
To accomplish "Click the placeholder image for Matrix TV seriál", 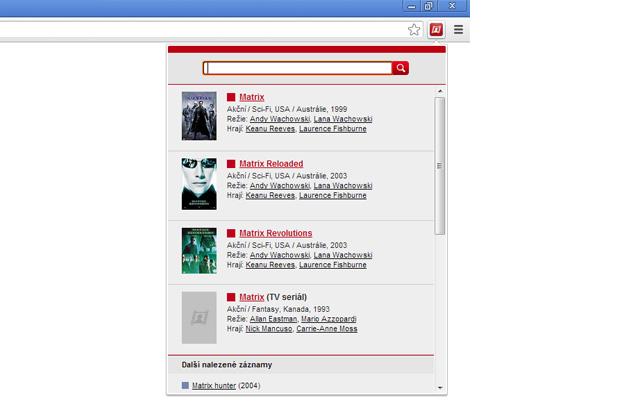I will tap(199, 317).
